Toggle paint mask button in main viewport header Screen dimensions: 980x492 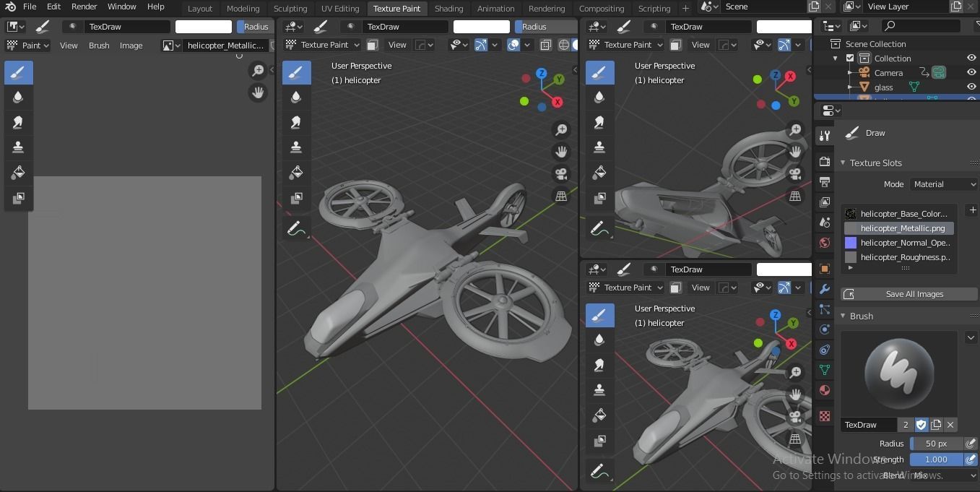click(x=372, y=45)
